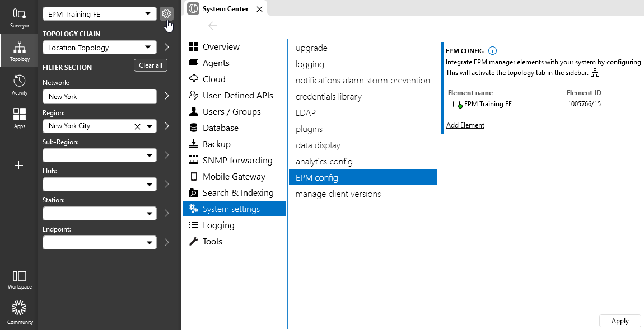Image resolution: width=644 pixels, height=330 pixels.
Task: Open the Workspace sidebar icon
Action: point(19,280)
